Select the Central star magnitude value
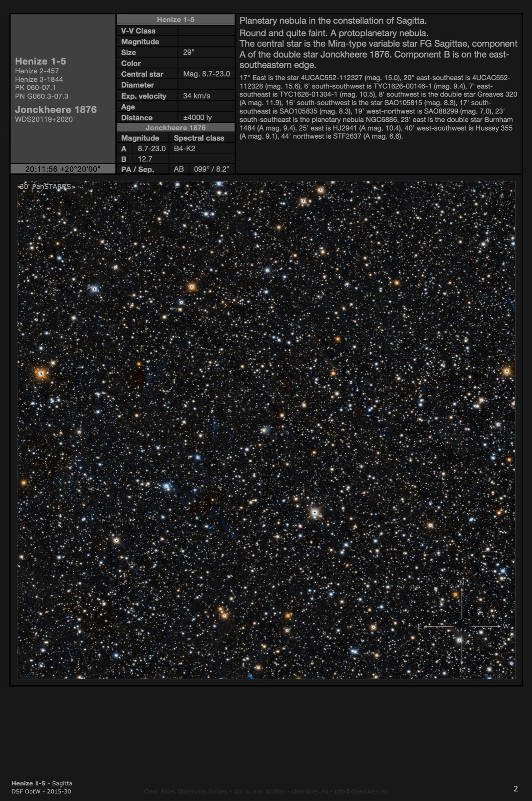 click(x=206, y=74)
